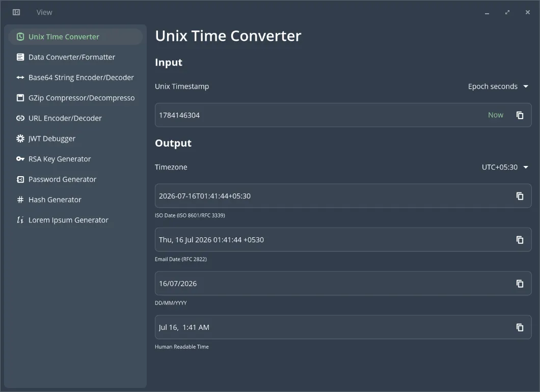Click the DD/MM/YYYY caption
This screenshot has height=392, width=540.
click(171, 303)
